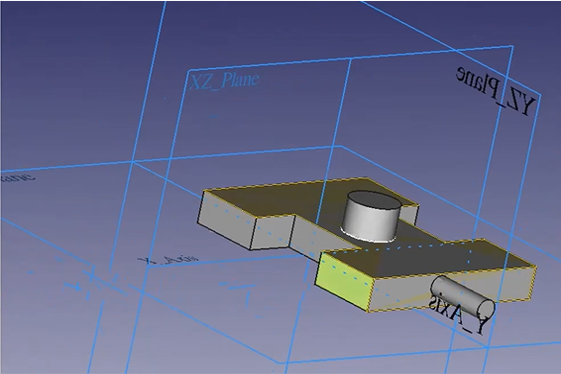Select the left end face of the part
Image resolution: width=561 pixels, height=374 pixels.
(226, 221)
